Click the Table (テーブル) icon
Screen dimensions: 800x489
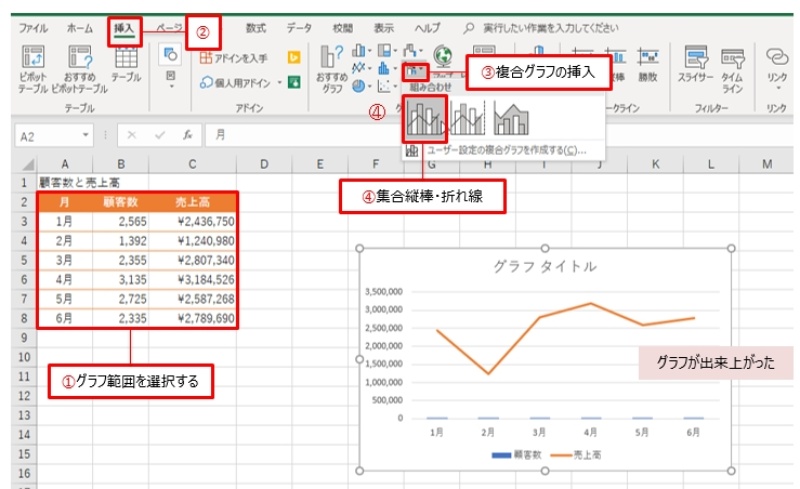click(x=126, y=62)
